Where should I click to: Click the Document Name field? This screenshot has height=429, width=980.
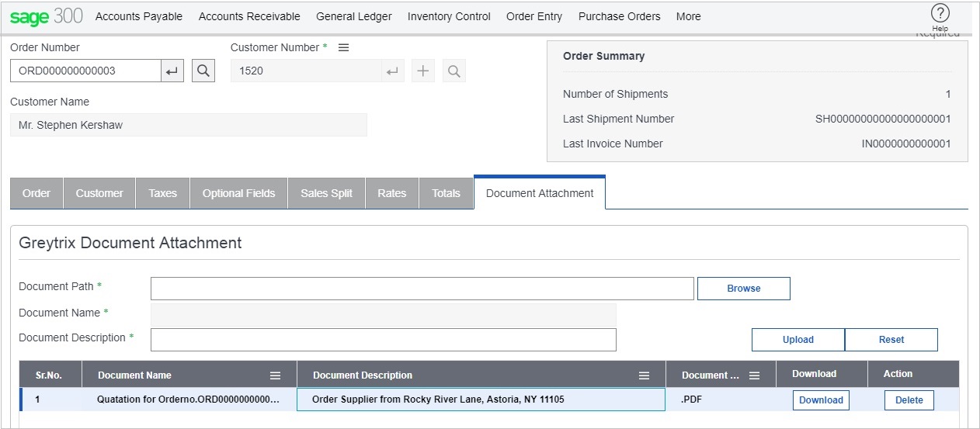coord(384,314)
